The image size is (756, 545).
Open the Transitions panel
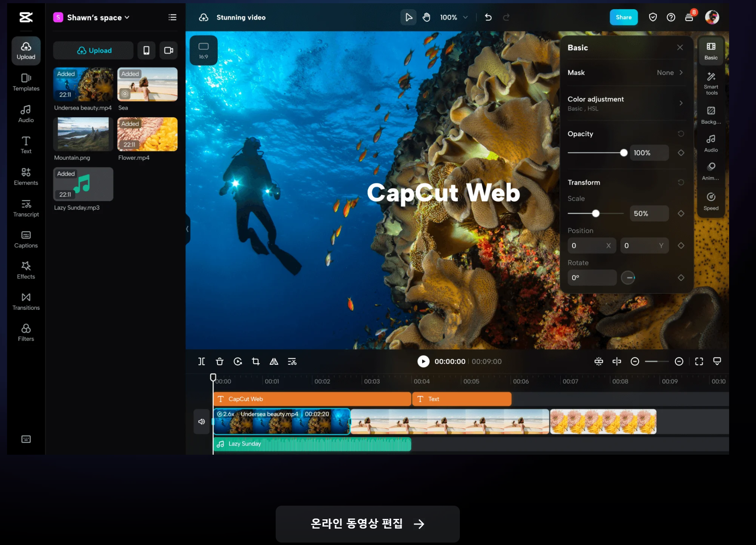(x=26, y=301)
